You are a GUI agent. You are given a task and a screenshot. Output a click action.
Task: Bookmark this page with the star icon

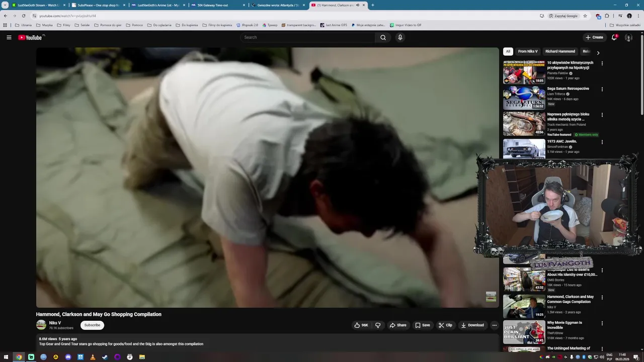[x=585, y=16]
